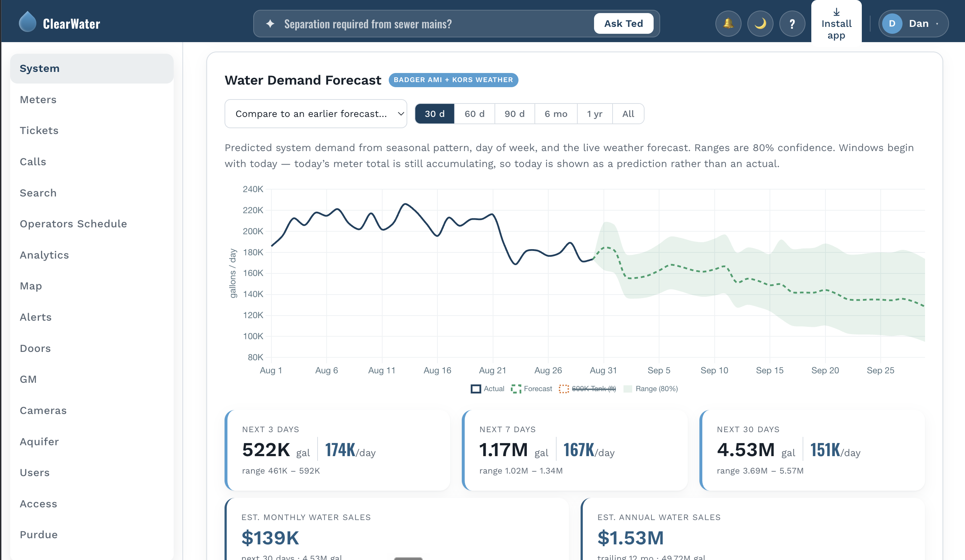Toggle dark mode with the moon icon

pos(760,24)
